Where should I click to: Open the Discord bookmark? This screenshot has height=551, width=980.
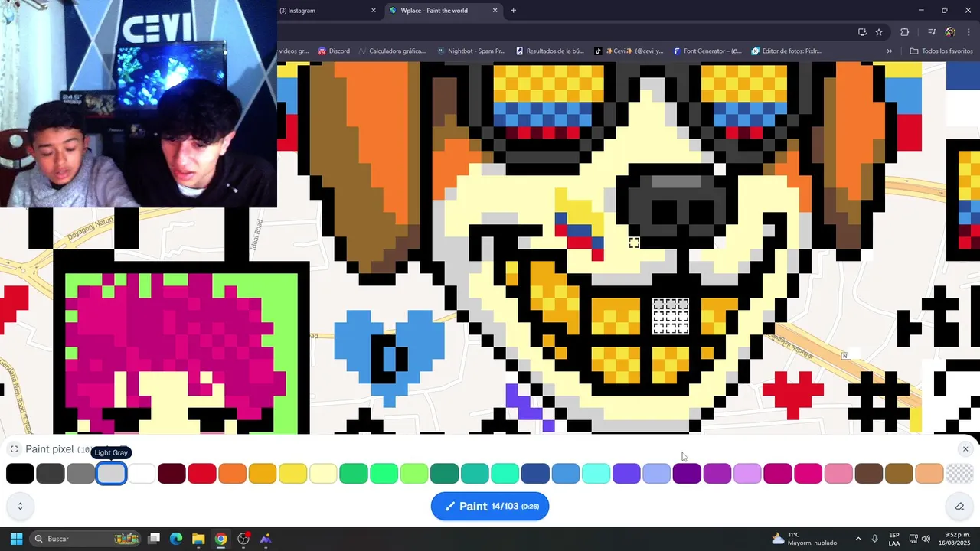334,51
